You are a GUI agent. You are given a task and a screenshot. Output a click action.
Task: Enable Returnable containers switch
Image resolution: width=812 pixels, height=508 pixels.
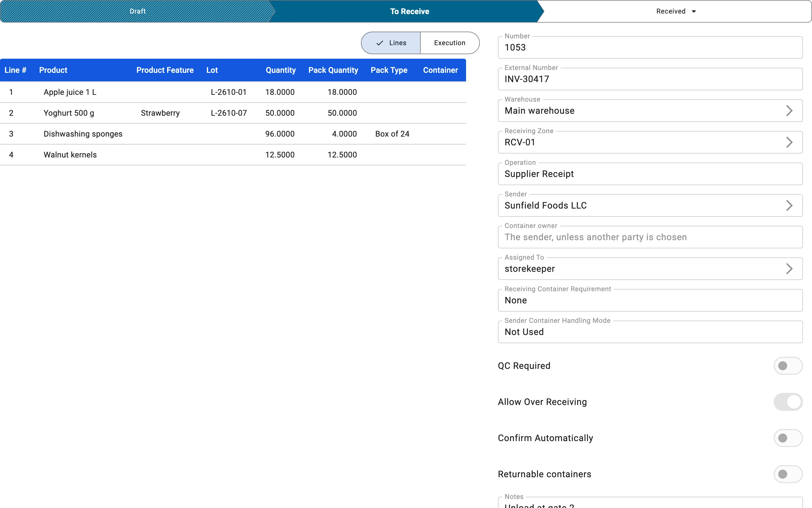(788, 474)
